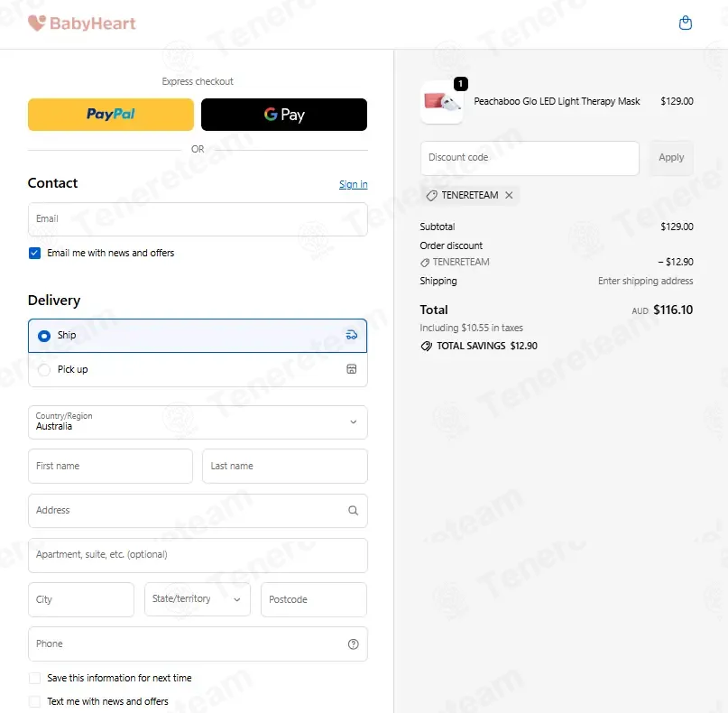
Task: Click the BabyHeart heart logo
Action: pyautogui.click(x=37, y=23)
